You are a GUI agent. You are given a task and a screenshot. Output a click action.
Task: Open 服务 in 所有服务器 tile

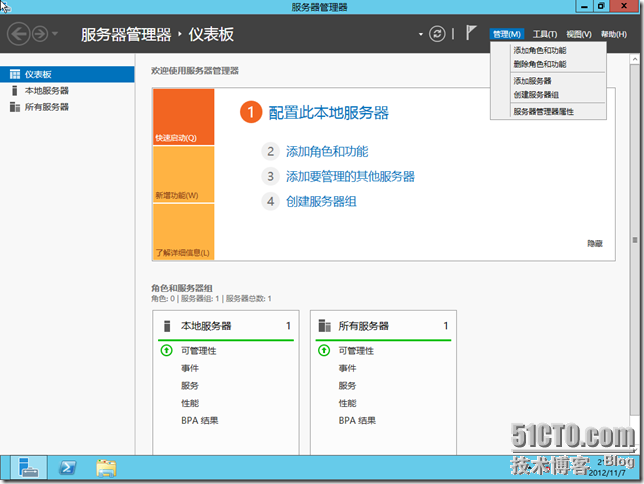tap(347, 386)
